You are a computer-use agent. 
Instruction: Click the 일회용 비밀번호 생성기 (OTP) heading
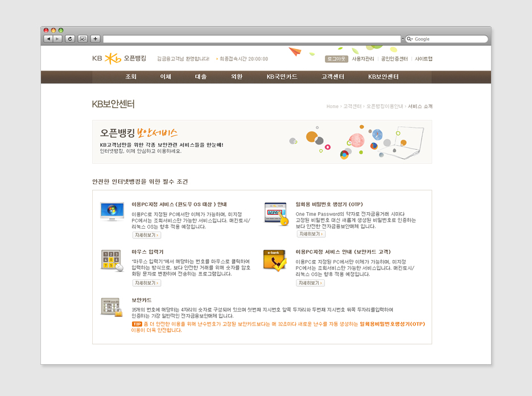(329, 204)
